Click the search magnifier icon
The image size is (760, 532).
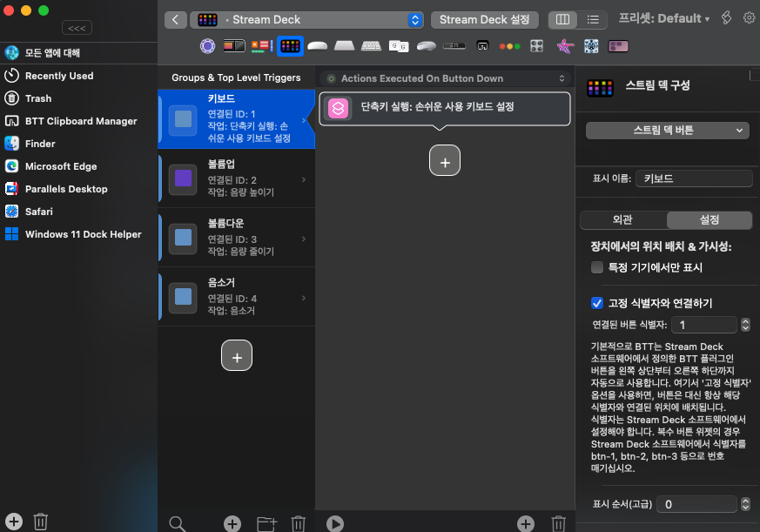[177, 523]
